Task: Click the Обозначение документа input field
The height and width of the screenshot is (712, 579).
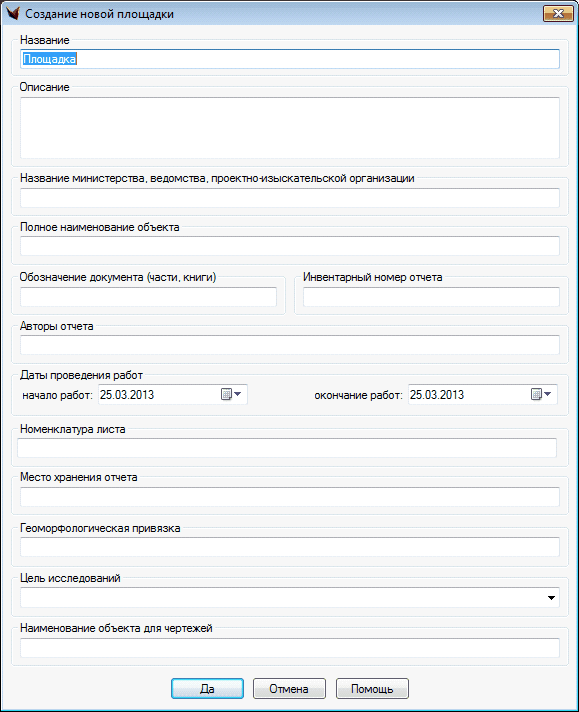Action: pos(148,297)
